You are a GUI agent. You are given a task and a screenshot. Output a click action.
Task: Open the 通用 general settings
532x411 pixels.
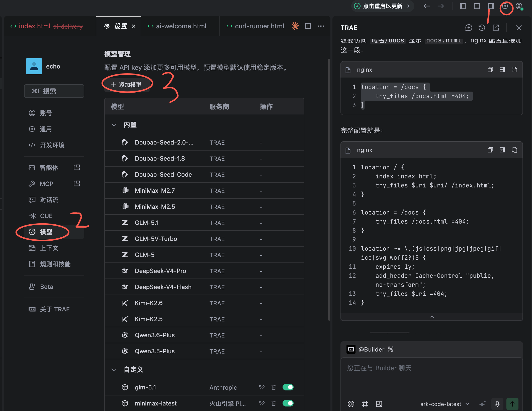pos(54,129)
